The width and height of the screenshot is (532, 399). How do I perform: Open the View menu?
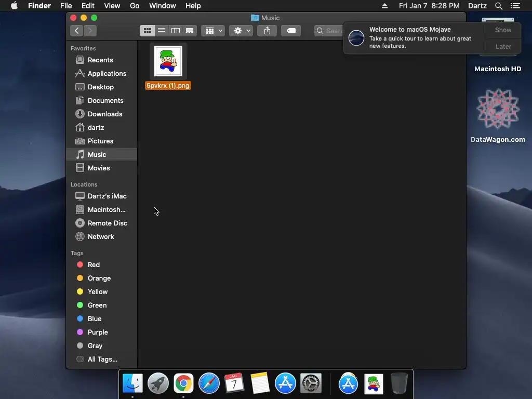pyautogui.click(x=112, y=6)
